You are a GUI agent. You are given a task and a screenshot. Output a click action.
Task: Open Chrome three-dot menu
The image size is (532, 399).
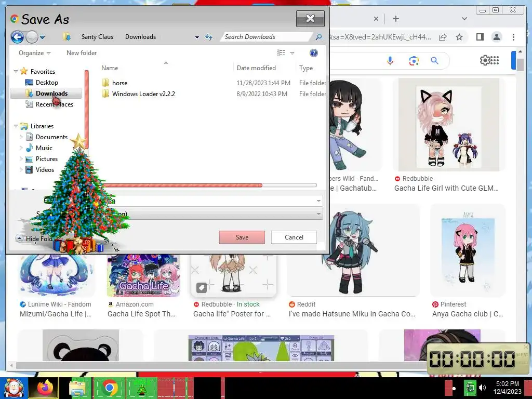pyautogui.click(x=513, y=37)
